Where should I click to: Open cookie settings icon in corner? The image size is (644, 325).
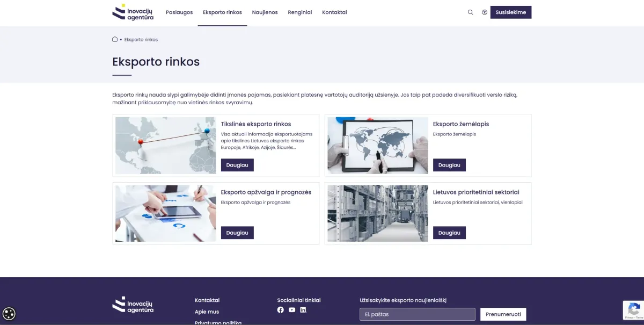[9, 314]
